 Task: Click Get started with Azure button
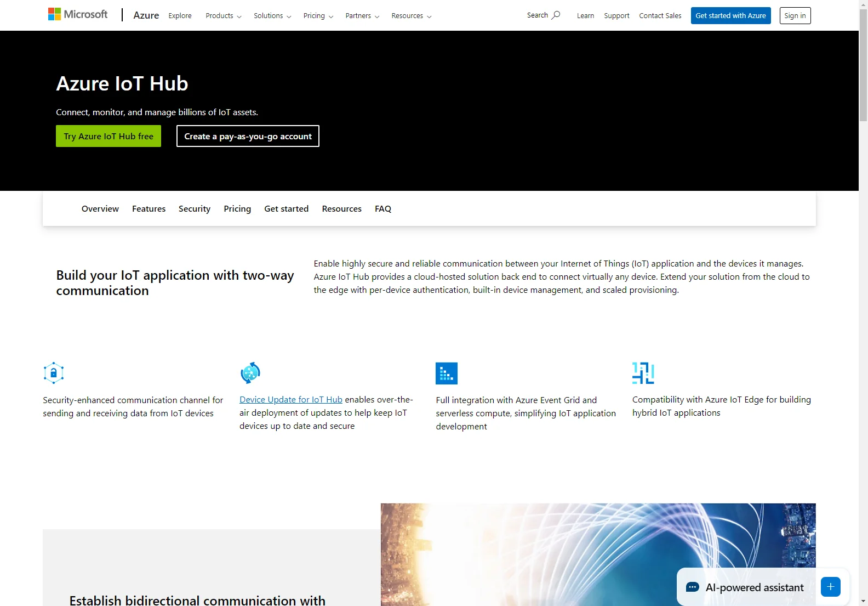click(731, 15)
